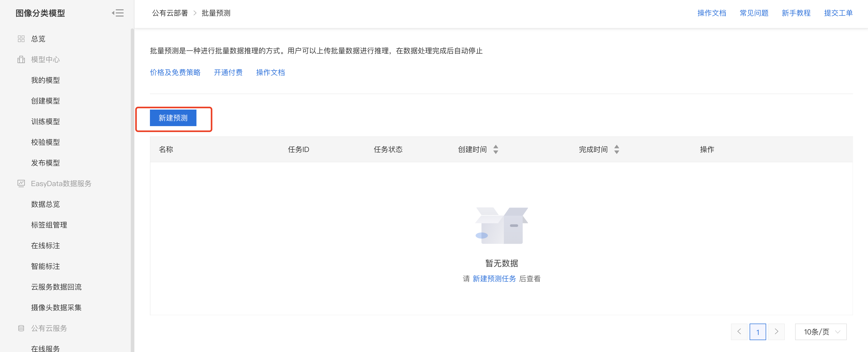
Task: Collapse the sidebar with the fold icon
Action: click(118, 13)
